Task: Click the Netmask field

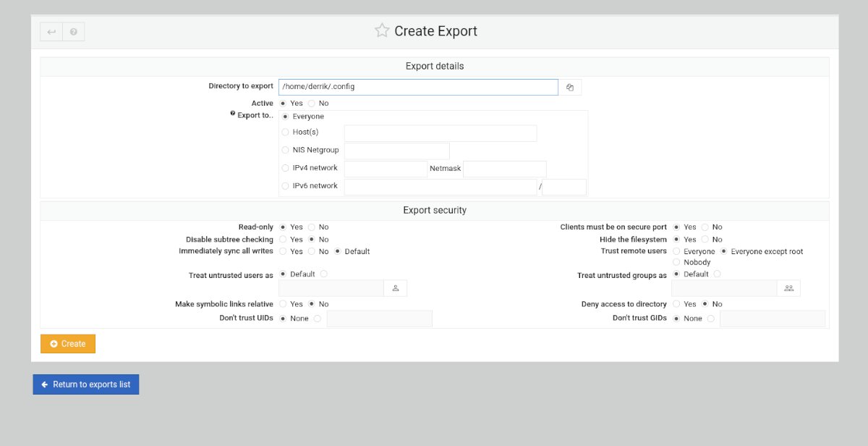Action: [505, 169]
